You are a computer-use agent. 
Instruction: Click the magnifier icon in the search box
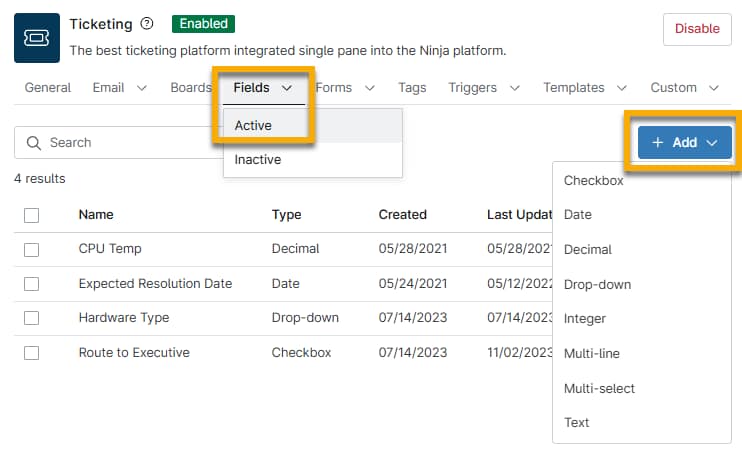(34, 143)
